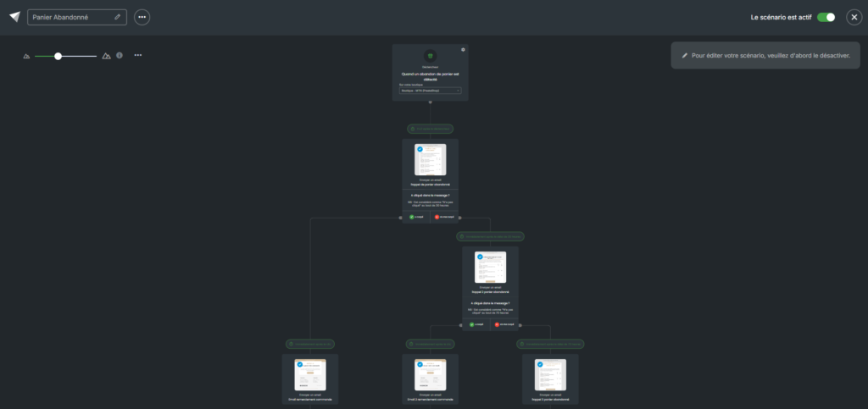
Task: Open the trigger block gear settings
Action: (x=463, y=50)
